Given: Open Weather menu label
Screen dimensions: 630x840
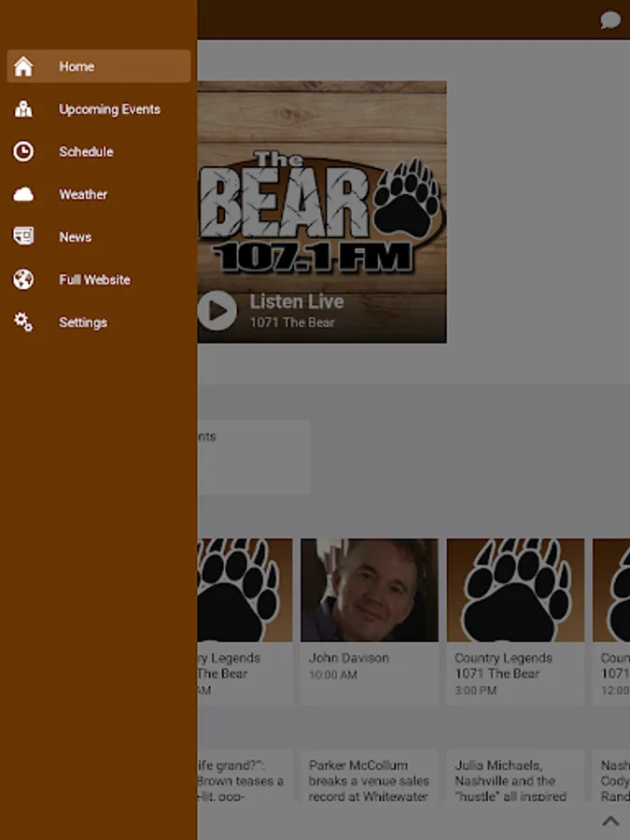Looking at the screenshot, I should click(x=83, y=194).
